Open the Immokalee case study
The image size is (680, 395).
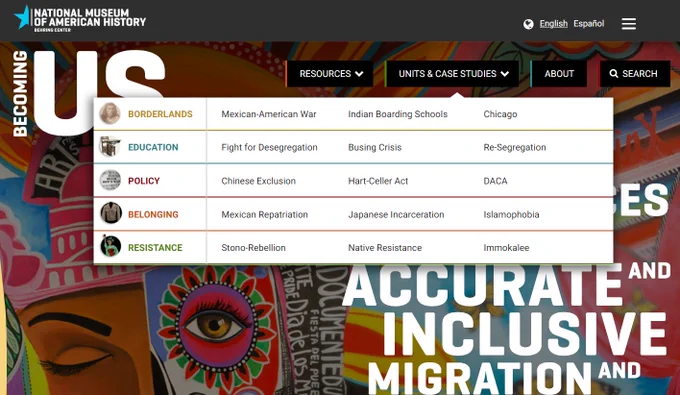point(506,248)
